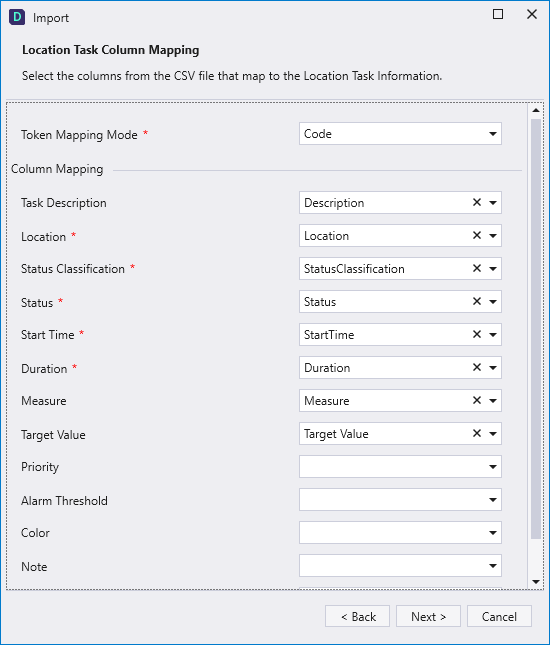The height and width of the screenshot is (645, 550).
Task: Open the Note column dropdown
Action: click(x=400, y=566)
